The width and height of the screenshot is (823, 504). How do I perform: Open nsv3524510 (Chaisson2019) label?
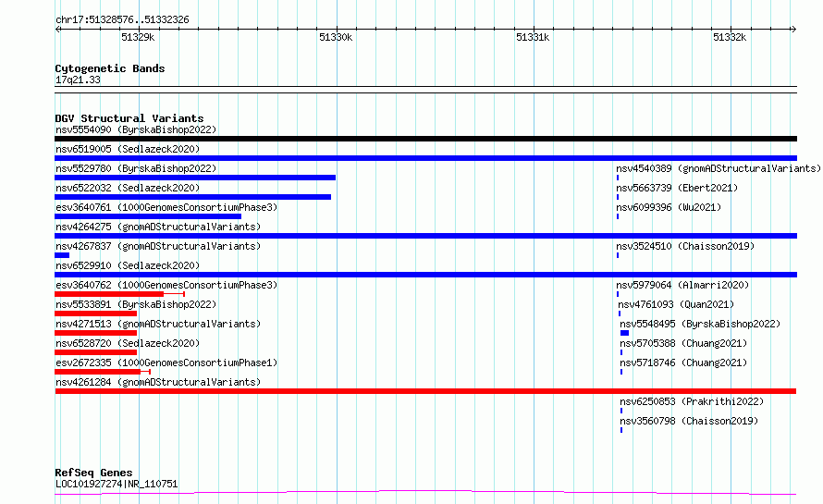pos(685,246)
